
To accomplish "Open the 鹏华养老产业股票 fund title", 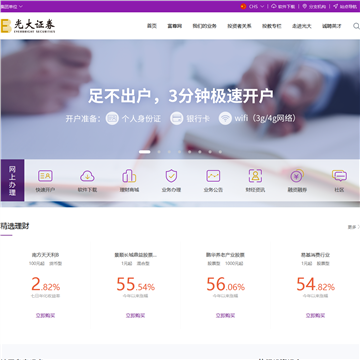I will 225,255.
